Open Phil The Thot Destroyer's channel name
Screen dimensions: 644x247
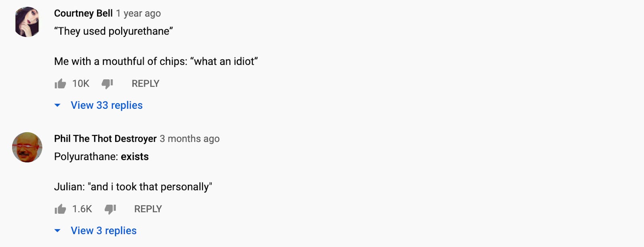pos(105,139)
